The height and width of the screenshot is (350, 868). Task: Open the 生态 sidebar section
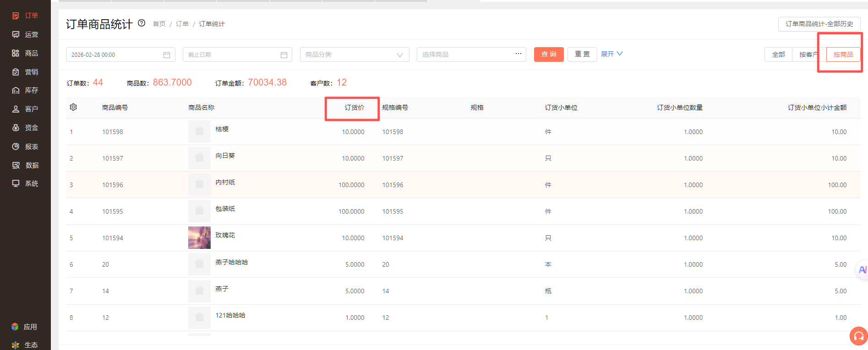tap(24, 345)
